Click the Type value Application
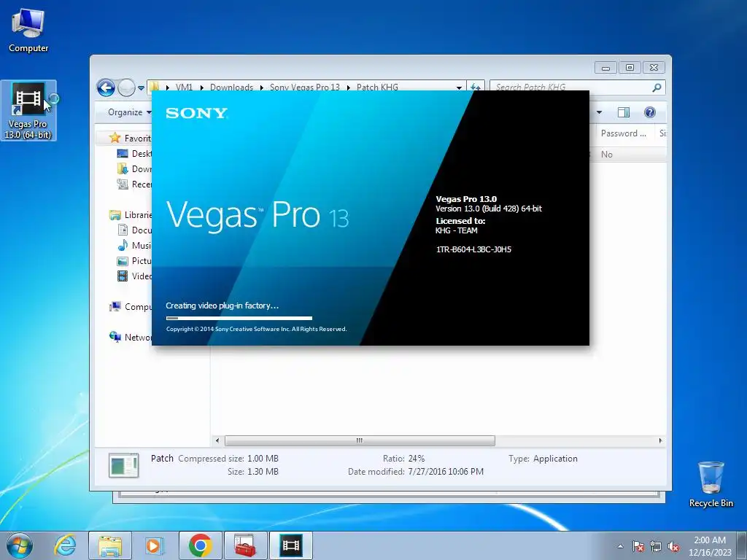 tap(555, 459)
